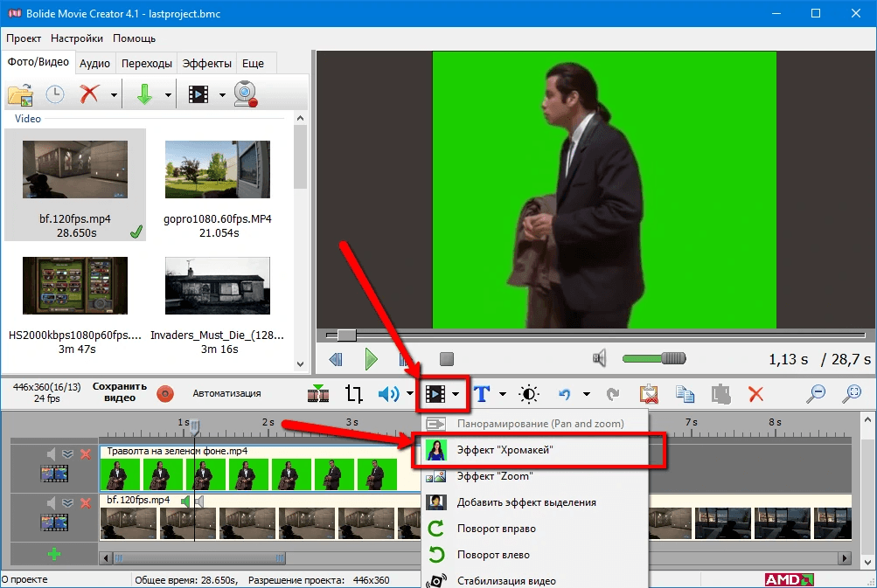Toggle the preview volume speaker icon
Image resolution: width=877 pixels, height=588 pixels.
[x=600, y=358]
